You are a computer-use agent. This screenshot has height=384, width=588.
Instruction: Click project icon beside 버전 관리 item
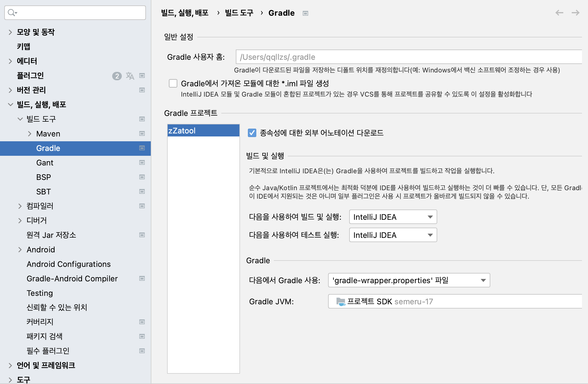[x=142, y=90]
